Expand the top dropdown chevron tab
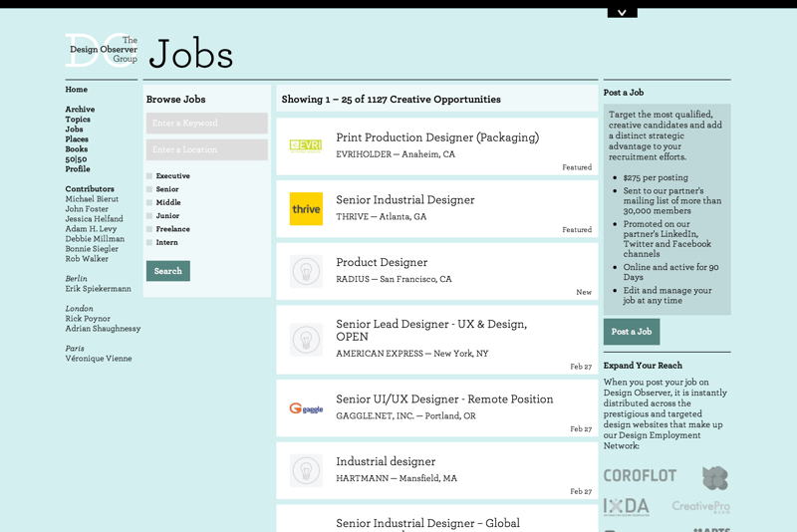 pos(622,13)
